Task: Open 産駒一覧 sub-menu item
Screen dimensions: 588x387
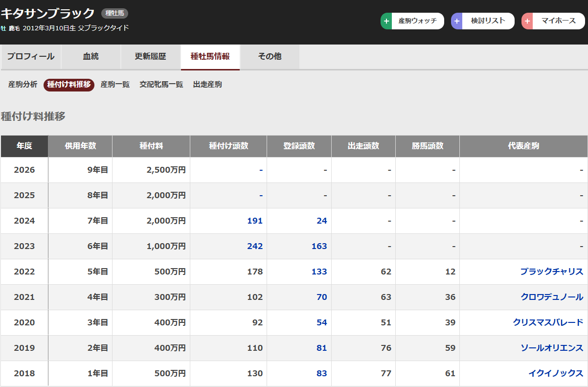Action: (115, 85)
